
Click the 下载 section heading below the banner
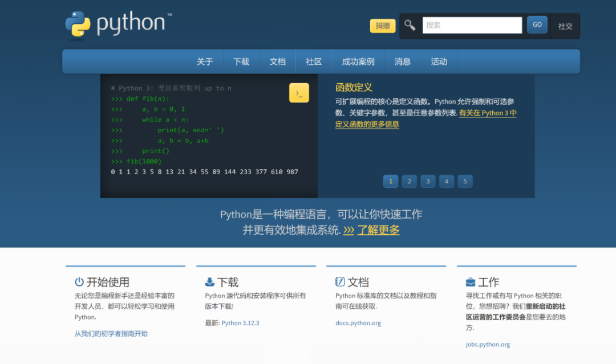(x=228, y=282)
